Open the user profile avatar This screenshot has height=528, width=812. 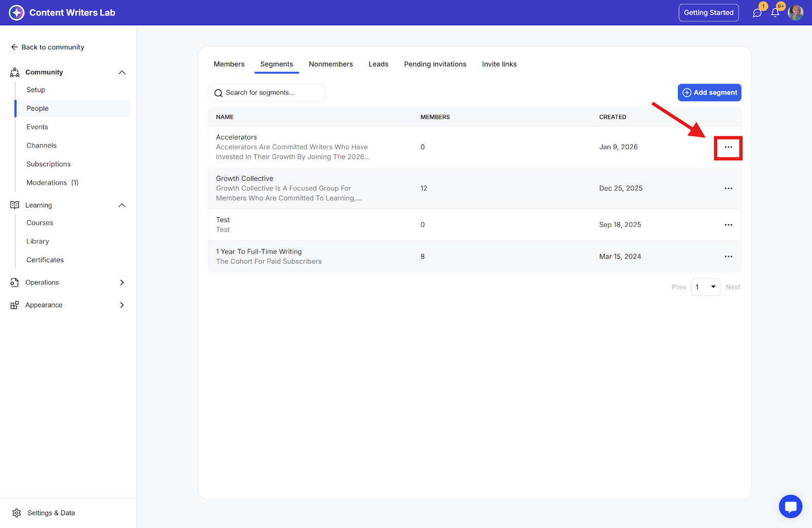(795, 13)
